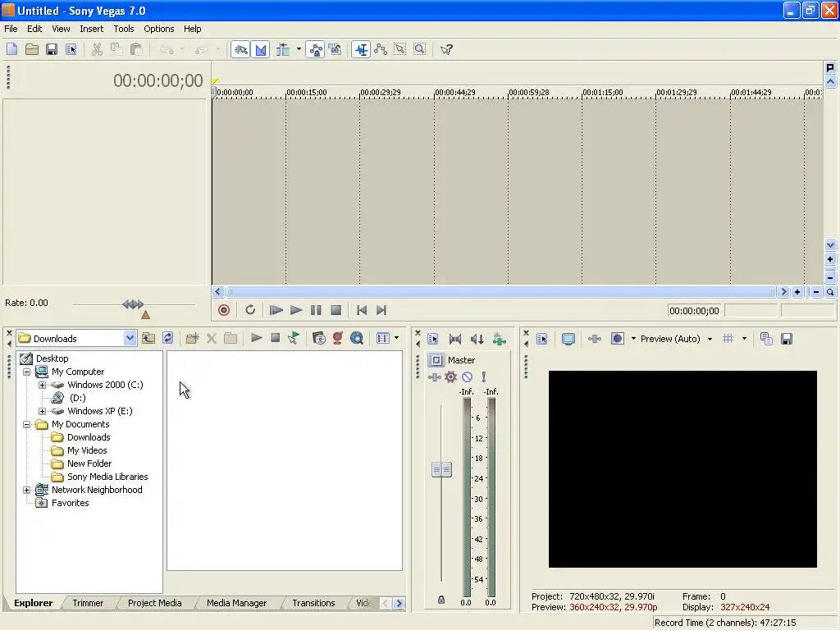Click the New project icon
The image size is (840, 630).
tap(11, 50)
